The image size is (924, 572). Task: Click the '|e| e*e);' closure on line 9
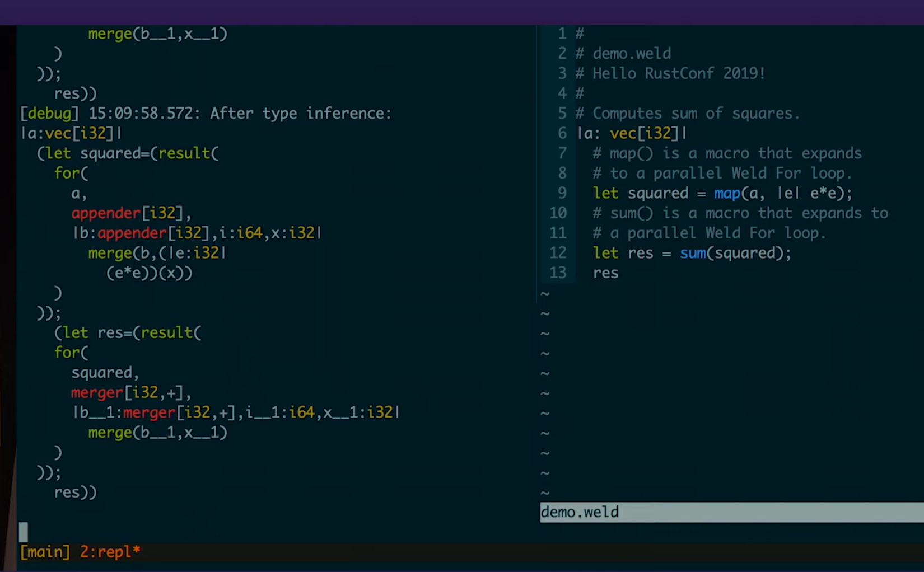tap(815, 194)
